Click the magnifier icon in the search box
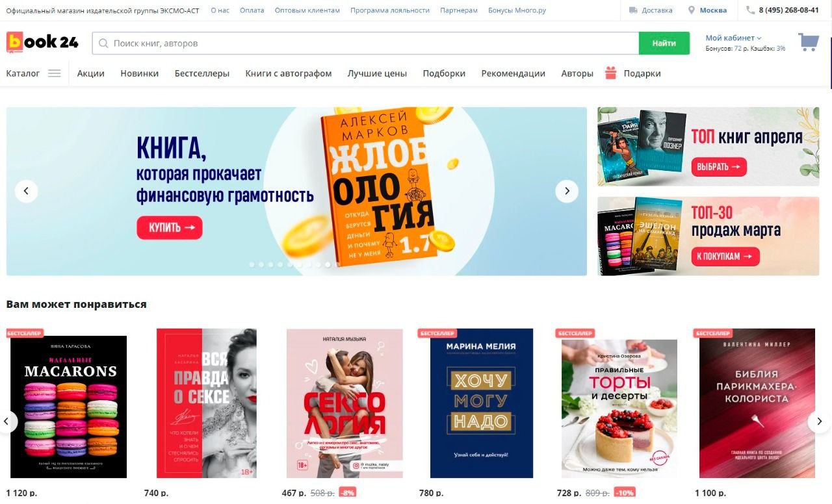The height and width of the screenshot is (504, 832). coord(103,44)
